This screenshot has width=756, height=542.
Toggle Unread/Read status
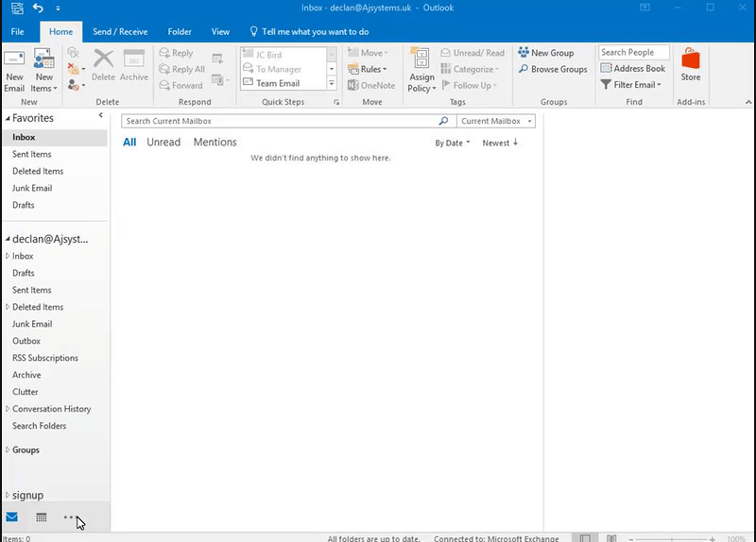[x=472, y=53]
